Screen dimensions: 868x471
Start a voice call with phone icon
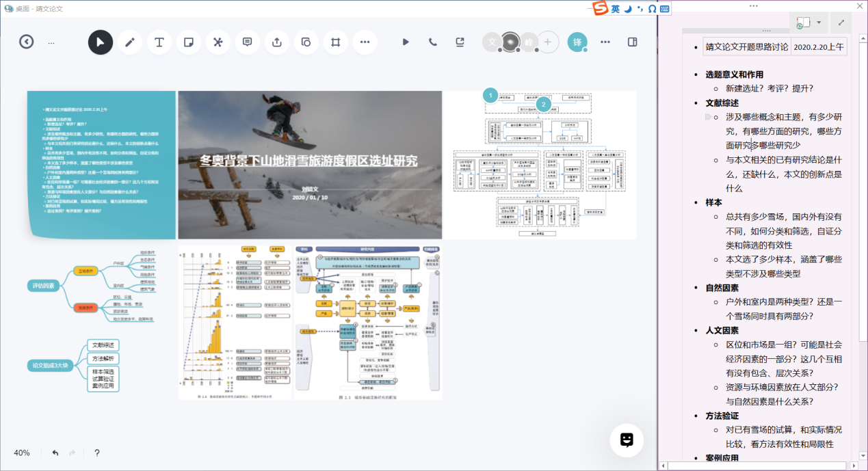coord(433,42)
